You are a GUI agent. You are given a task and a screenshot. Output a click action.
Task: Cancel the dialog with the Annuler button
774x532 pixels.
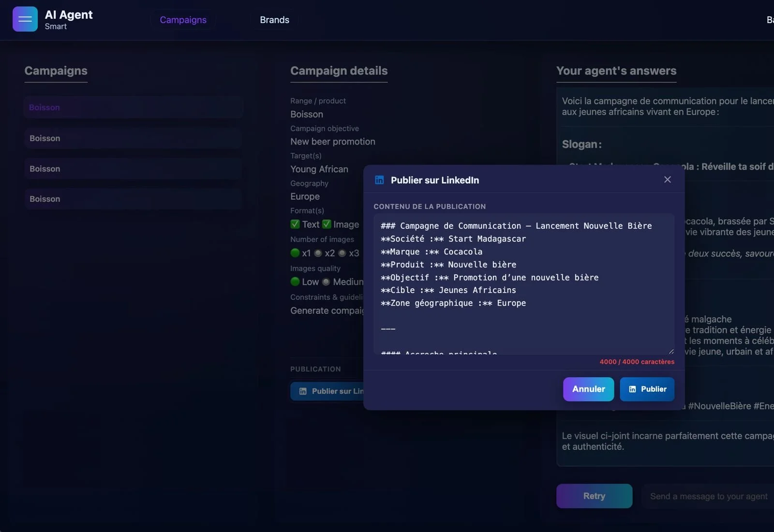coord(588,389)
